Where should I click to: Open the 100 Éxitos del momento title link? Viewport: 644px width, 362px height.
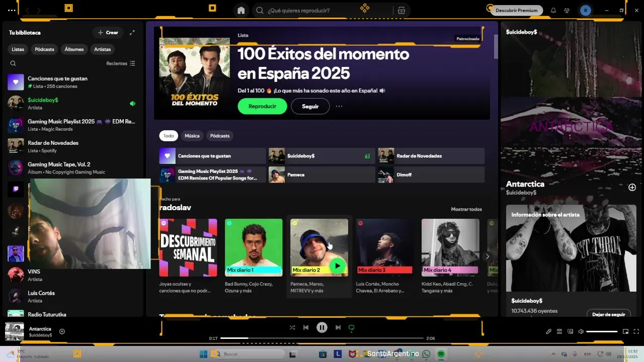(323, 63)
